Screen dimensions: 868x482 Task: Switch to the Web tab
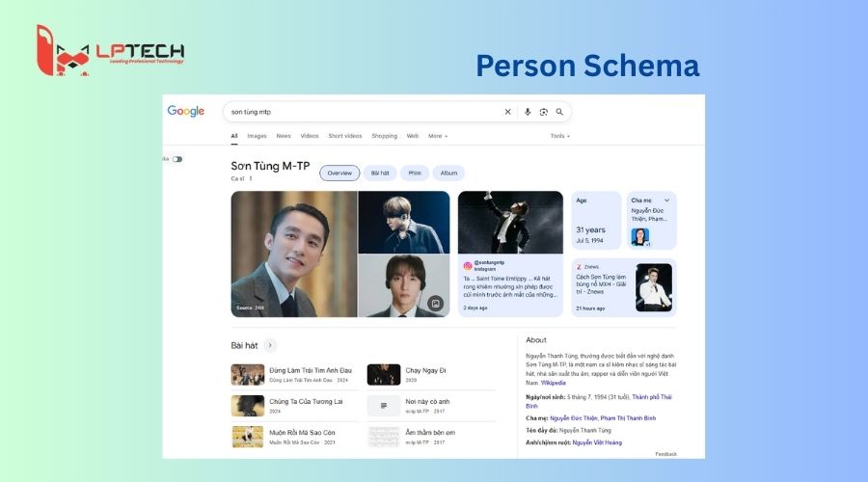pyautogui.click(x=413, y=136)
